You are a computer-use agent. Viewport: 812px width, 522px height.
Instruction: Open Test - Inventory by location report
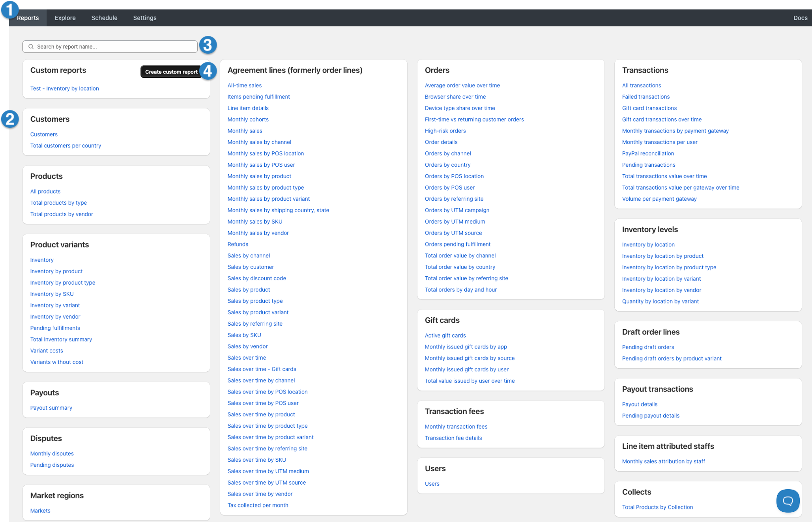click(64, 88)
